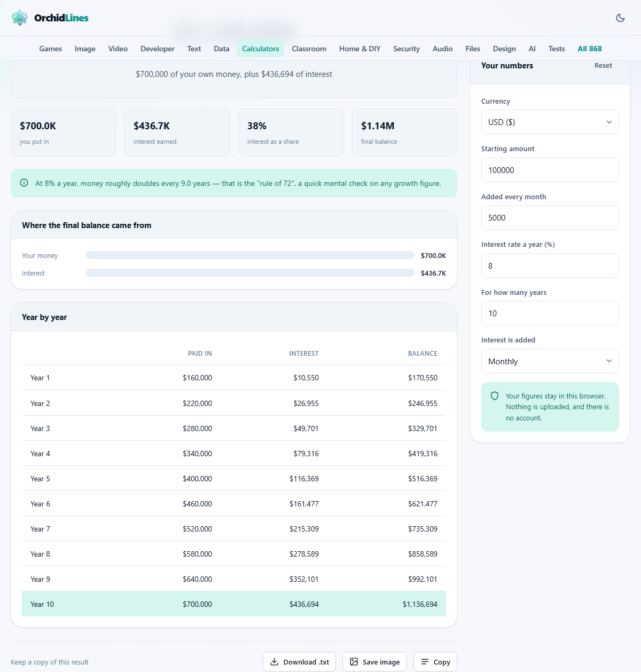Click the Year 2 interest $26,955
Image resolution: width=641 pixels, height=672 pixels.
306,403
